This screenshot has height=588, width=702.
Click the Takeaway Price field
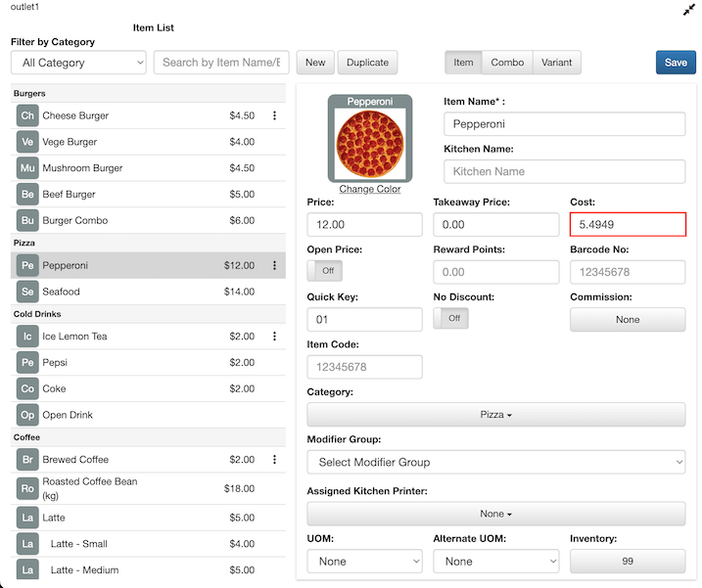[496, 225]
